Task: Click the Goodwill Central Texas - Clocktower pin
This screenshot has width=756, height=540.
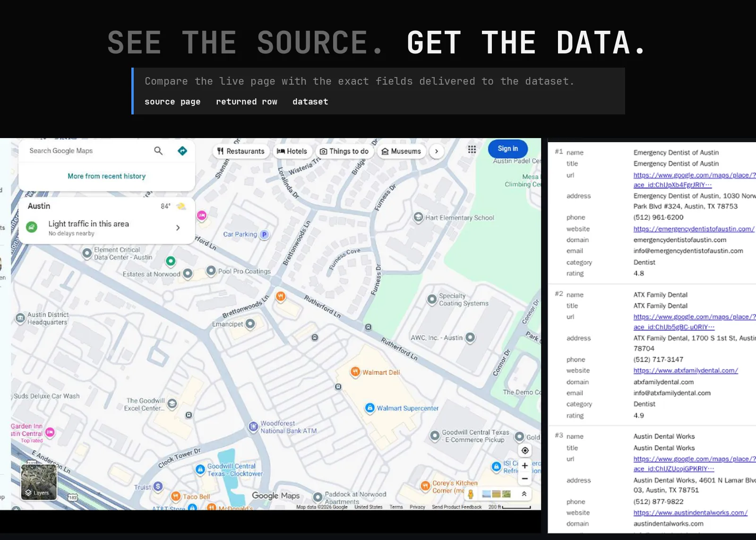Action: point(200,470)
